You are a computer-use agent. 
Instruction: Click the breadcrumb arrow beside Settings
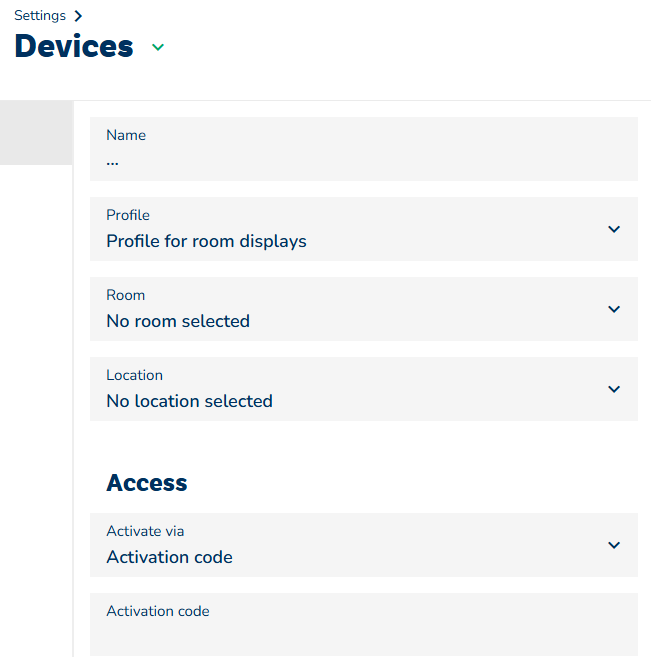pyautogui.click(x=78, y=16)
